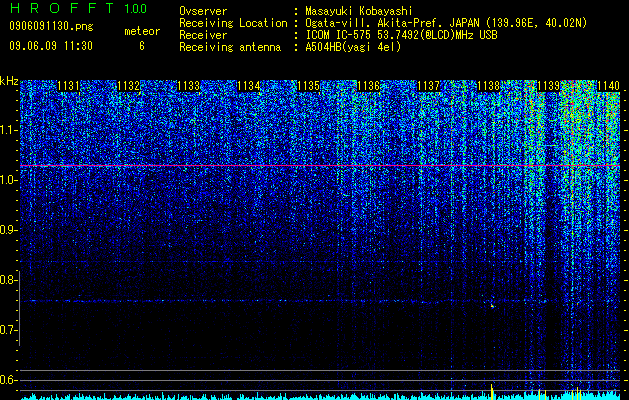The height and width of the screenshot is (400, 629).
Task: Click the 1137 time marker label
Action: point(428,86)
